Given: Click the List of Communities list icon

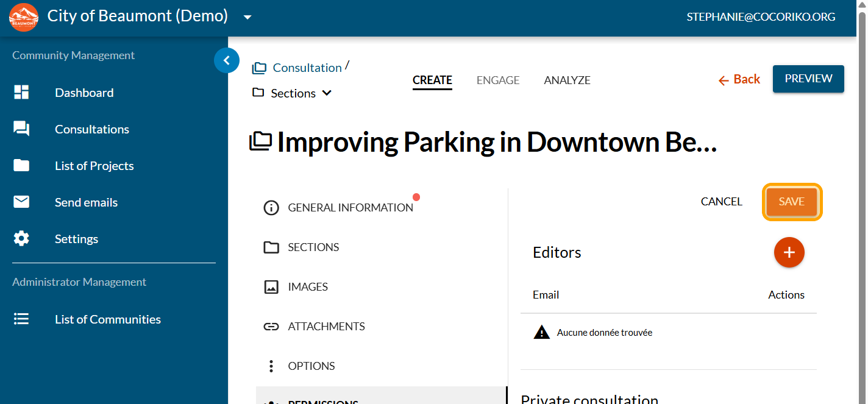Looking at the screenshot, I should [x=21, y=319].
